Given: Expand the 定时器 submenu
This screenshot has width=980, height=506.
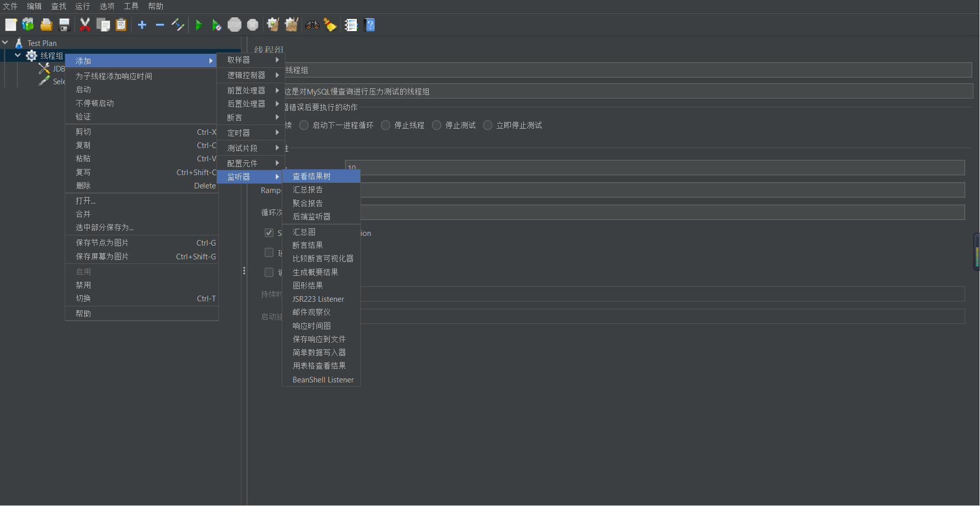Looking at the screenshot, I should (251, 133).
